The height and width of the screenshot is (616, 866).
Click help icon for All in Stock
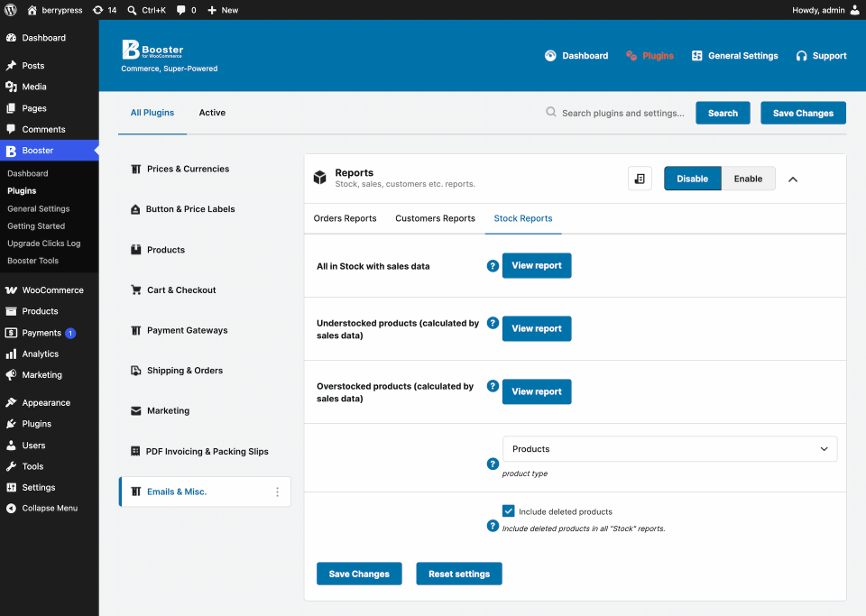493,266
